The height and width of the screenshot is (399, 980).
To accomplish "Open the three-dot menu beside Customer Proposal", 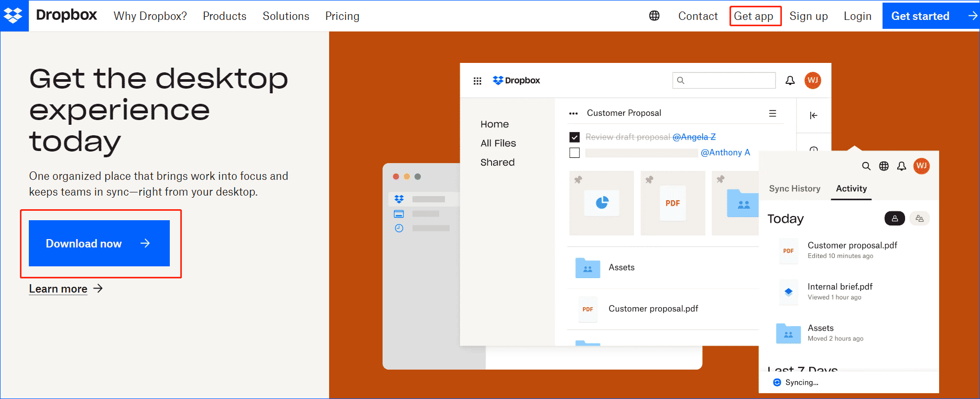I will (573, 113).
